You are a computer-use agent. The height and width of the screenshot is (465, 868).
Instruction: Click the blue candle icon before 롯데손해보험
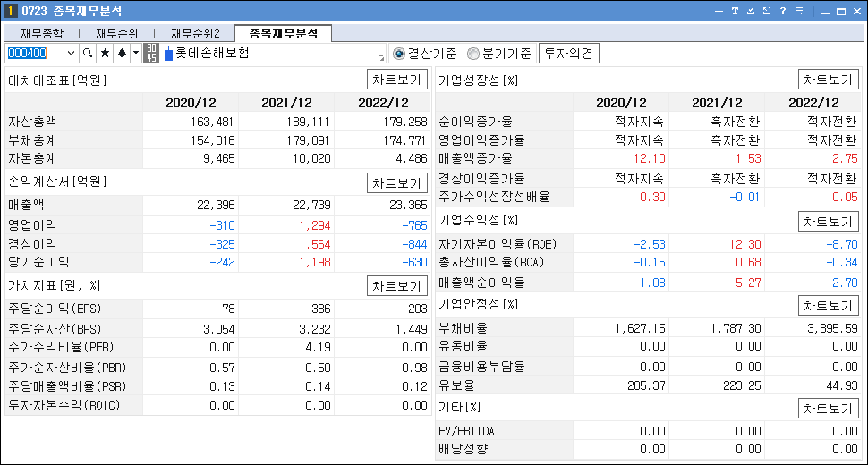point(168,54)
